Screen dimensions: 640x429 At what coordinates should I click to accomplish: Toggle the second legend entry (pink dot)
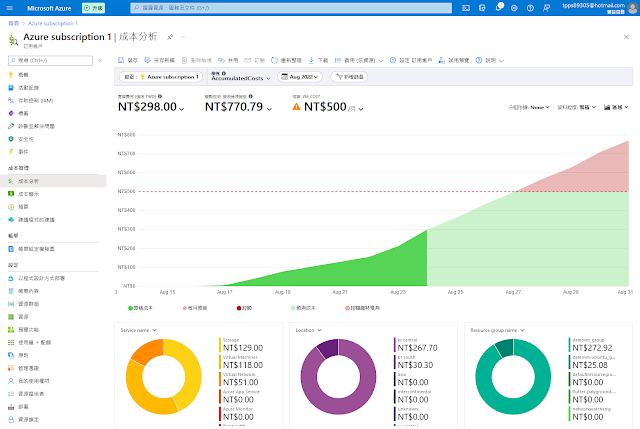[195, 308]
